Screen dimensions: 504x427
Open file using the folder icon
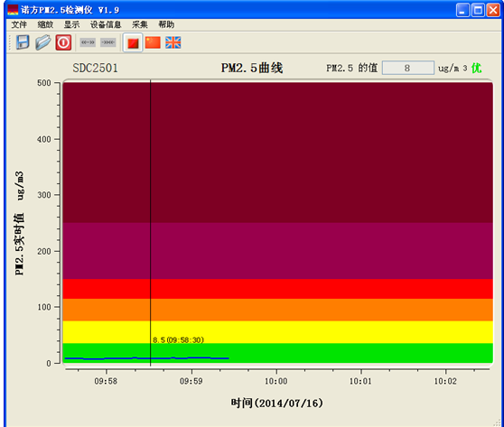43,42
